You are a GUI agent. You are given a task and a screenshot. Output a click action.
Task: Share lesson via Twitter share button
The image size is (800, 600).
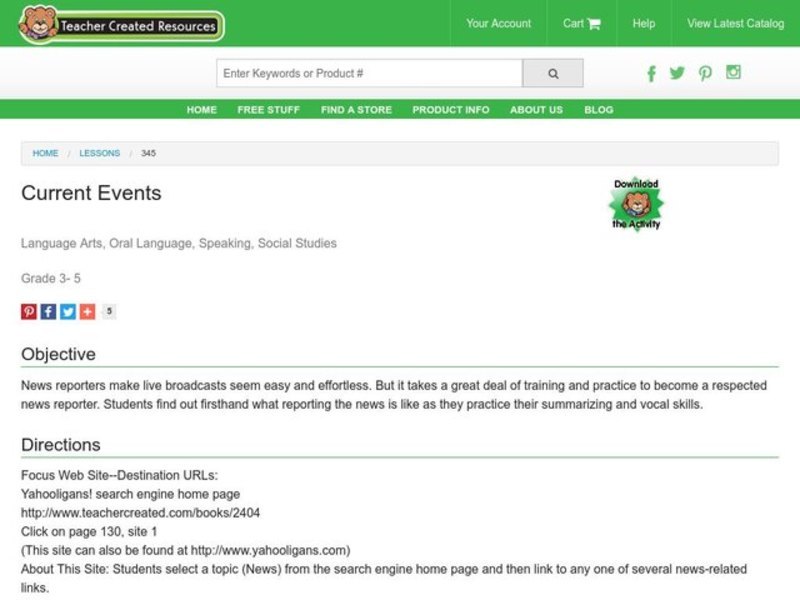point(68,311)
